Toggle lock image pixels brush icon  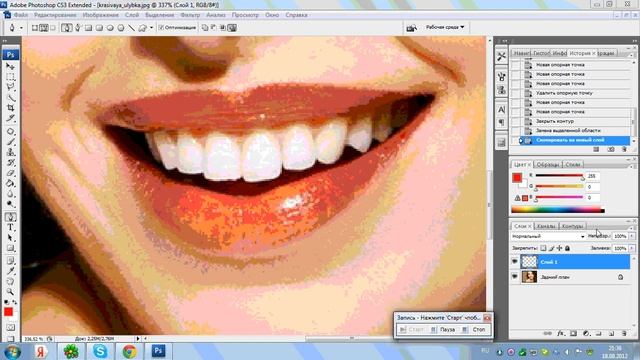551,248
